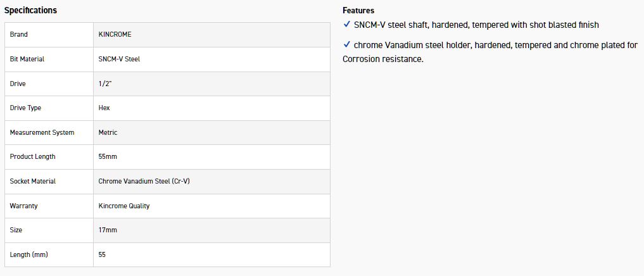Click the Measurement System label

point(42,132)
